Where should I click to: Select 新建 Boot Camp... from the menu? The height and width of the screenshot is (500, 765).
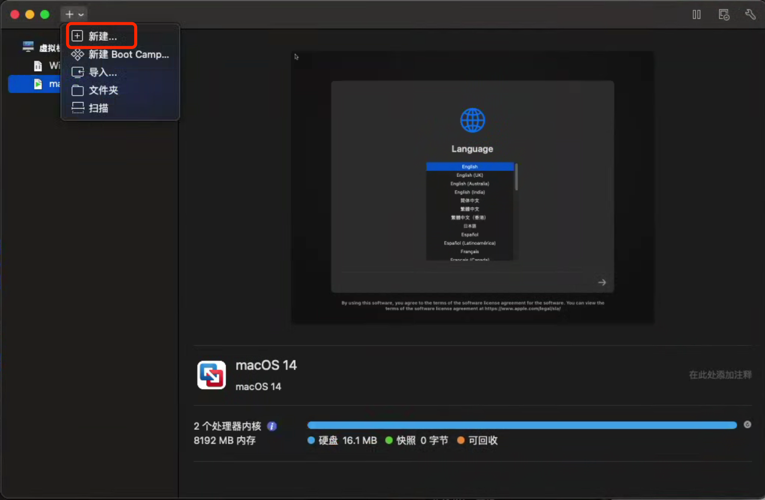point(120,54)
